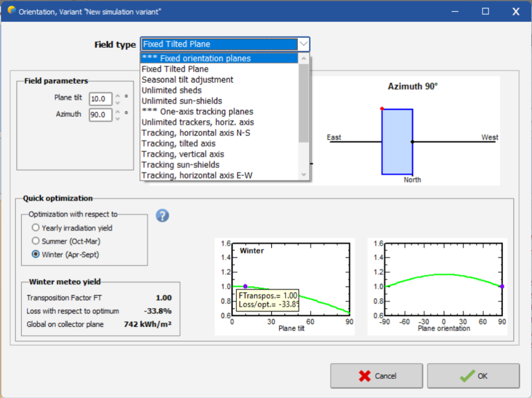Click the Plane tilt input field

100,99
